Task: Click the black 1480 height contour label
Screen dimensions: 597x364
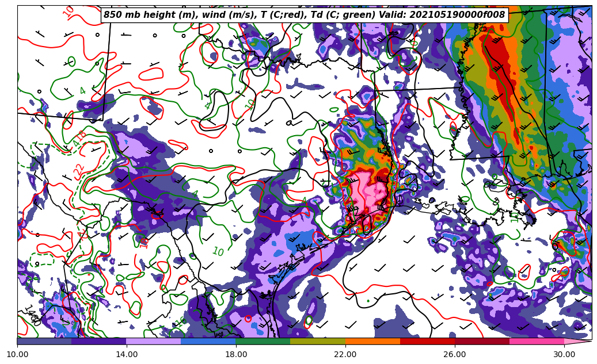Action: (x=32, y=316)
